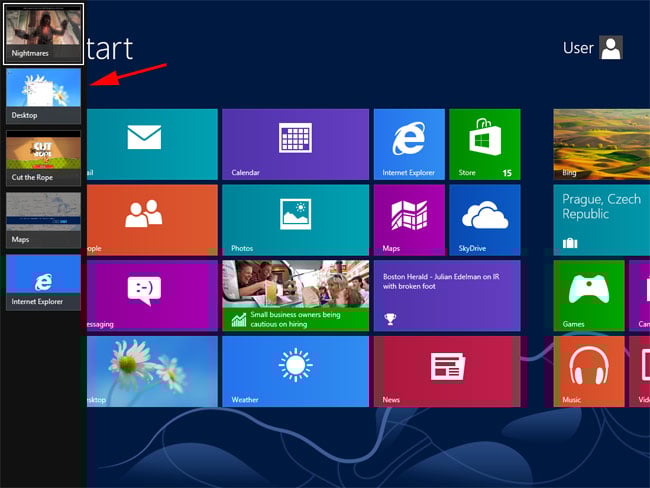650x488 pixels.
Task: Open the Photos tile
Action: [296, 220]
